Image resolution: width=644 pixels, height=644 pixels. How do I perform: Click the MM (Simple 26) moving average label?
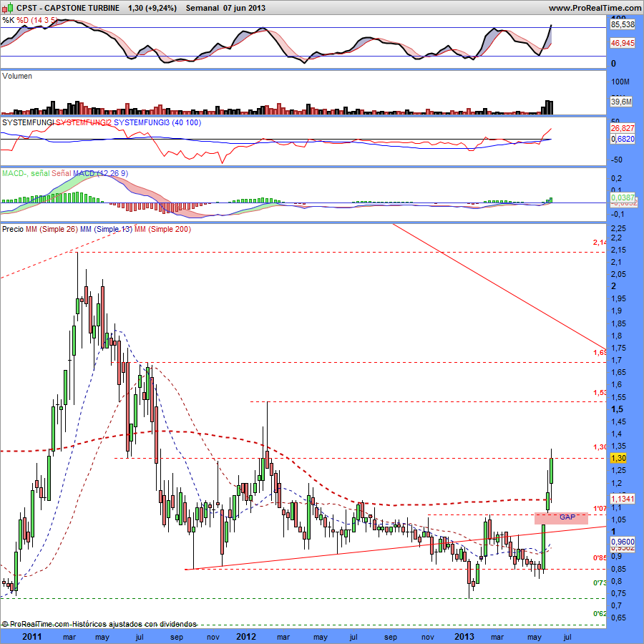52,229
